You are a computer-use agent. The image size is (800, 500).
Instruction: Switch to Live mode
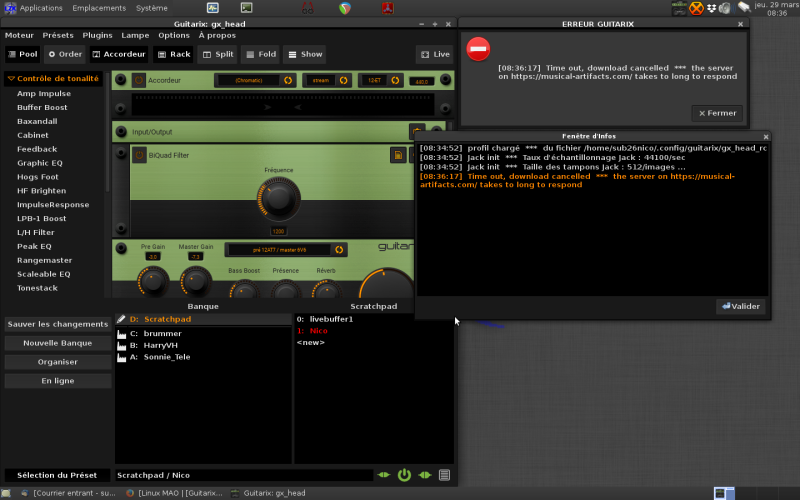coord(435,54)
